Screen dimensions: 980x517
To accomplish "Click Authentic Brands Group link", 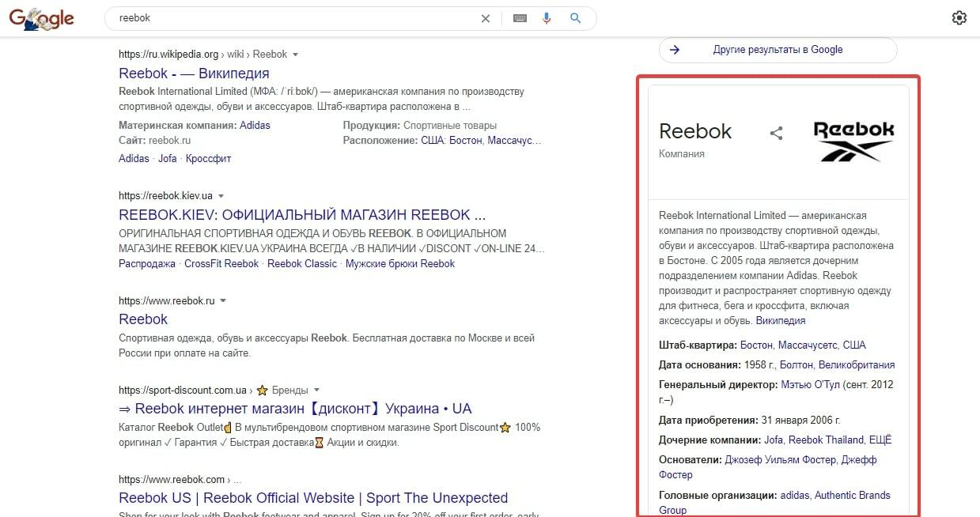I will pos(774,503).
